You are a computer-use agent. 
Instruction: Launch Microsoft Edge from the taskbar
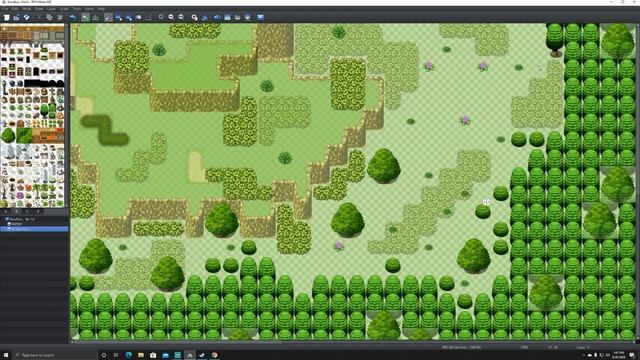pyautogui.click(x=129, y=355)
